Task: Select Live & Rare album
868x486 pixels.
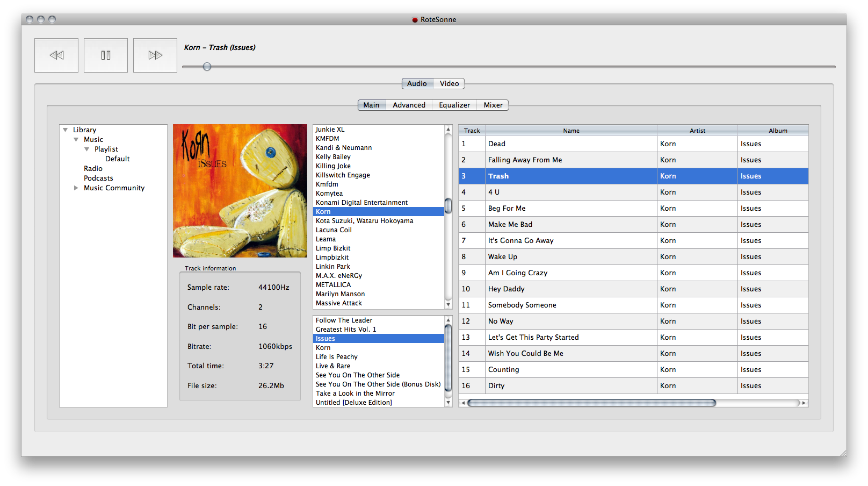Action: pos(379,366)
